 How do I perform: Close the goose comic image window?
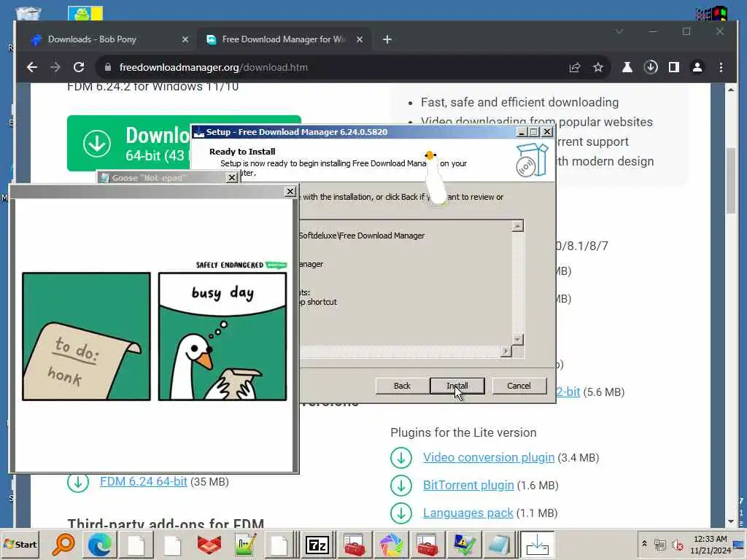[x=290, y=192]
